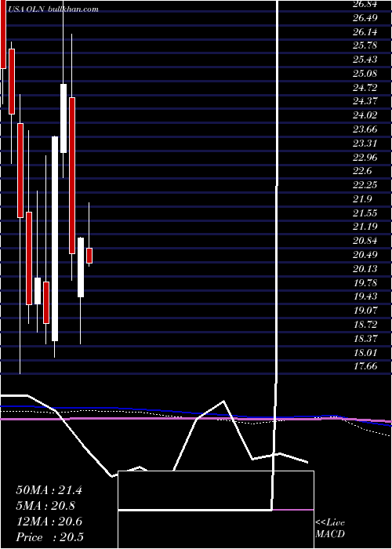Image resolution: width=392 pixels, height=549 pixels.
Task: Select the small last red candlestick
Action: (89, 255)
